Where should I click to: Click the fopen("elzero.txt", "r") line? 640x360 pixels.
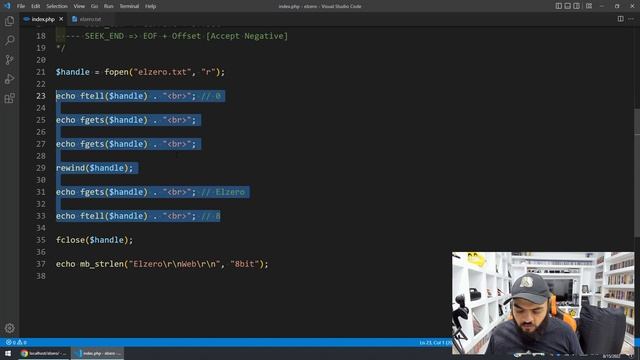(140, 72)
